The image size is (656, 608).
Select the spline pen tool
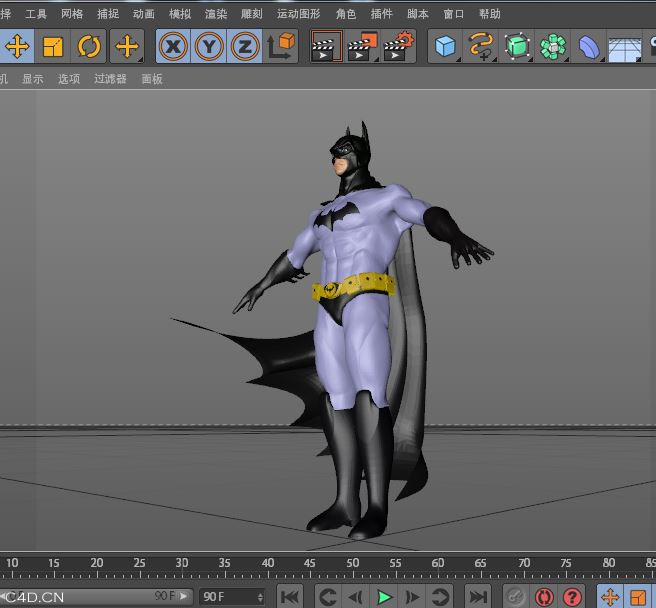coord(481,46)
